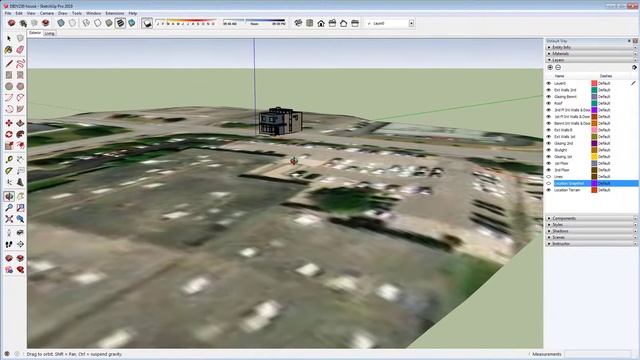Switch to Front house view

tap(321, 23)
